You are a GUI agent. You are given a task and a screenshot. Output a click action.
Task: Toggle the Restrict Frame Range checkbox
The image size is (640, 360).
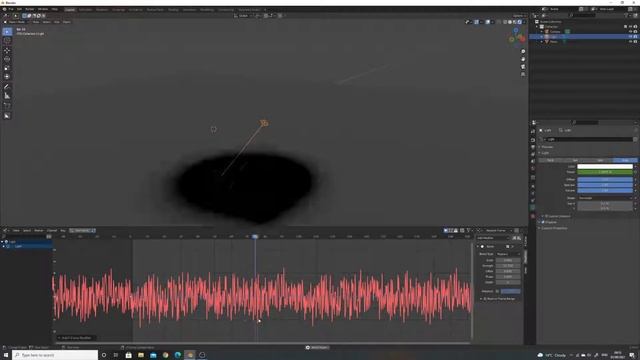pos(485,299)
